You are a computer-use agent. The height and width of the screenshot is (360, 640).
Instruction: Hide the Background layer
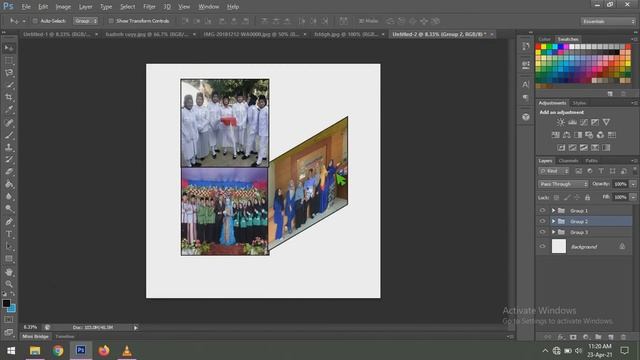pos(542,247)
